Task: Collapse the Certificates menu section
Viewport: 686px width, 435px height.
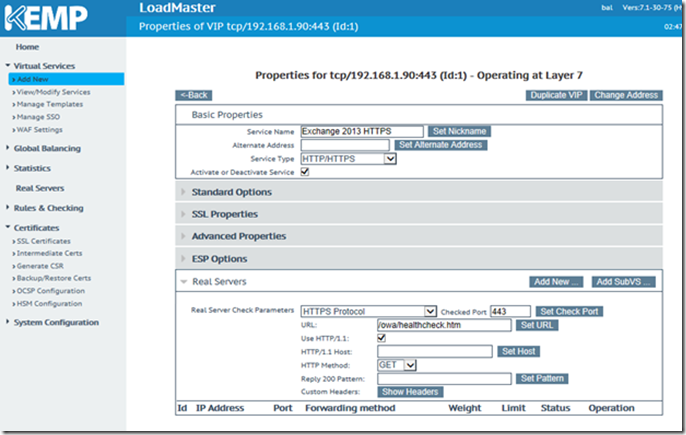Action: [x=36, y=228]
